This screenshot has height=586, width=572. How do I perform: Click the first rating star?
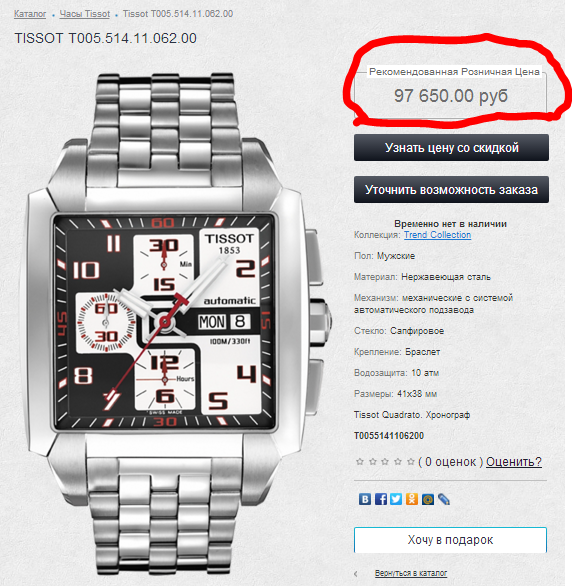(360, 462)
